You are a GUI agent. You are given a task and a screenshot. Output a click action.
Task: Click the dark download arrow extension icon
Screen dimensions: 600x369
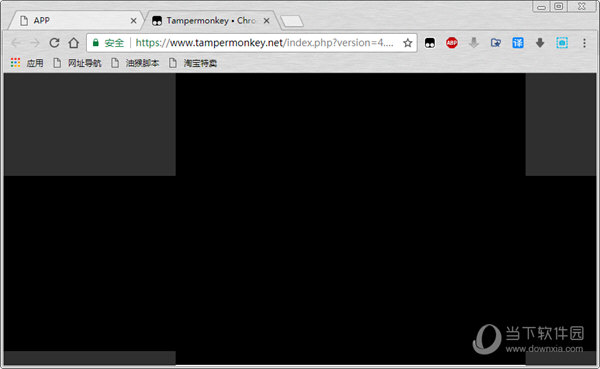coord(540,42)
